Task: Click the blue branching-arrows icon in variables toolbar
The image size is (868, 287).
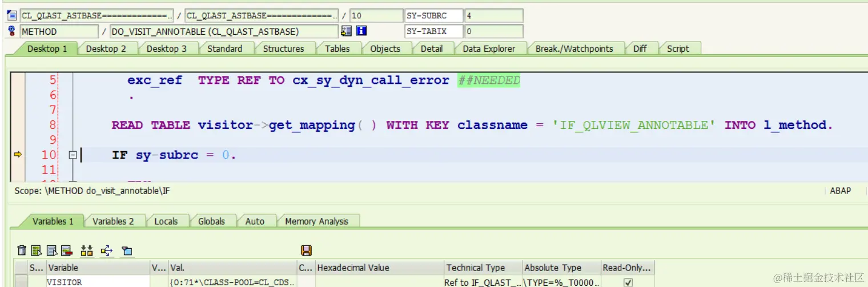Action: [x=107, y=250]
